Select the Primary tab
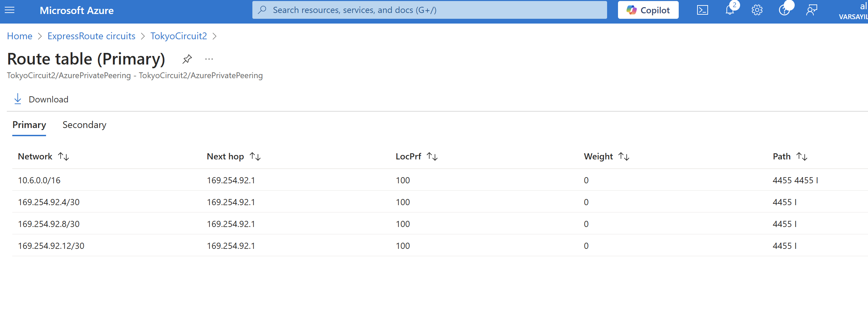The image size is (868, 312). point(29,125)
